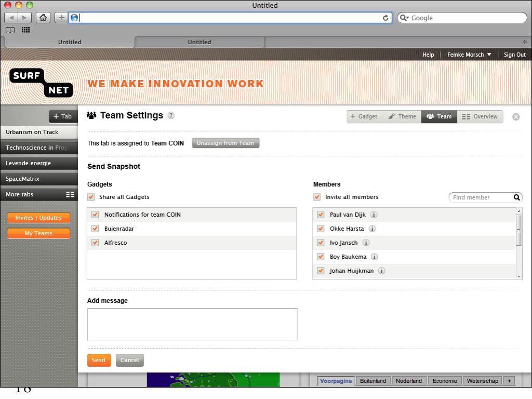The width and height of the screenshot is (532, 399).
Task: Uncheck member Okke Harsta
Action: coord(321,229)
